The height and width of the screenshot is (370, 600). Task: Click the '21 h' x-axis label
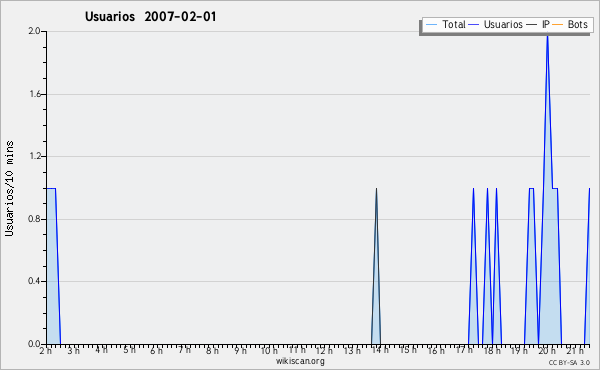(x=575, y=350)
